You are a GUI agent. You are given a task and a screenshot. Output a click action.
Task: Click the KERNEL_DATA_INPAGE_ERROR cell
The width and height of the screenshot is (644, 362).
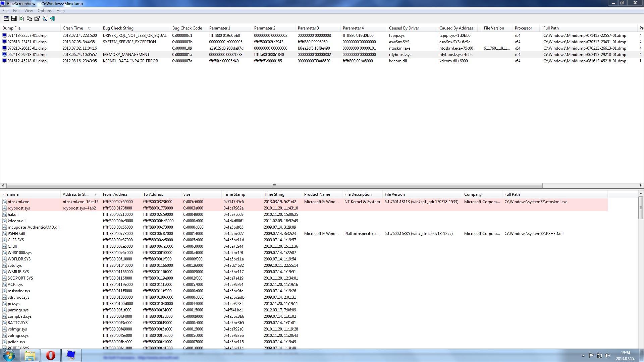tap(130, 61)
